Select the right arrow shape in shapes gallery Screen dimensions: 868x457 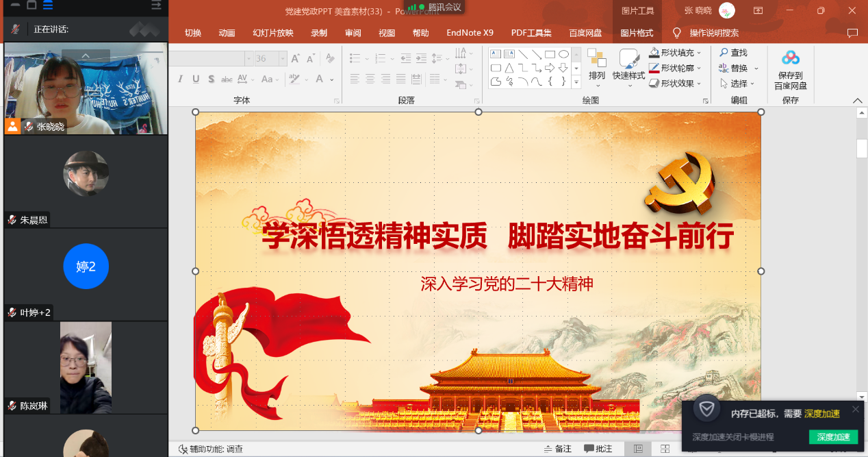click(550, 68)
